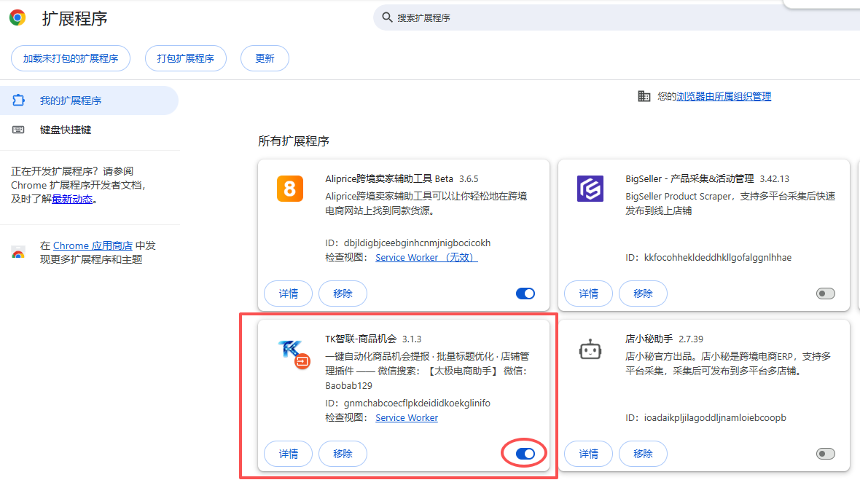Open the TK智联 Service Worker link
The width and height of the screenshot is (860, 504).
[406, 417]
